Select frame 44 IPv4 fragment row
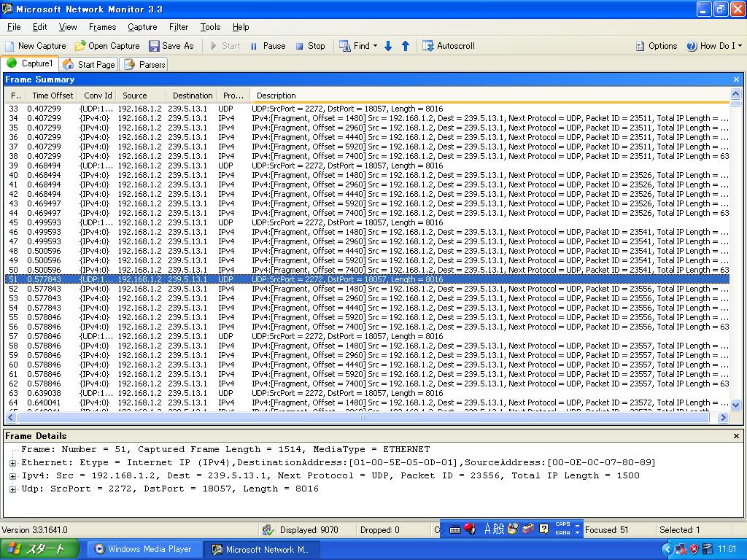 coord(367,213)
